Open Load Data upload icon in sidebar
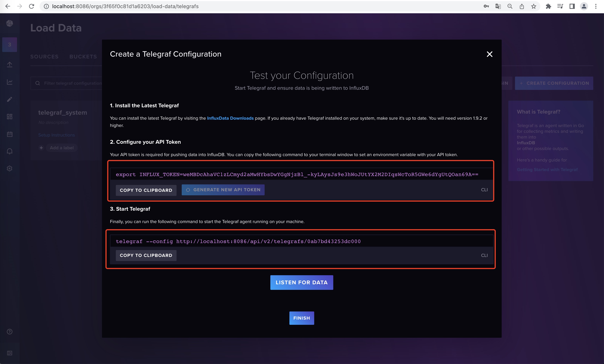The image size is (604, 364). (x=10, y=64)
